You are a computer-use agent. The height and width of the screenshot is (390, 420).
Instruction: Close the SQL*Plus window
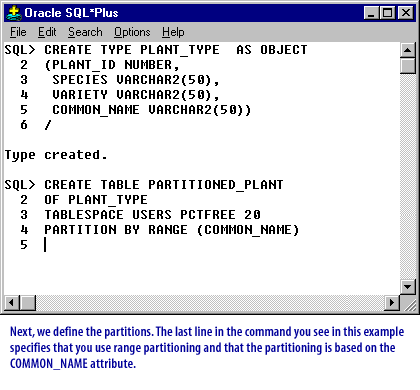click(406, 13)
